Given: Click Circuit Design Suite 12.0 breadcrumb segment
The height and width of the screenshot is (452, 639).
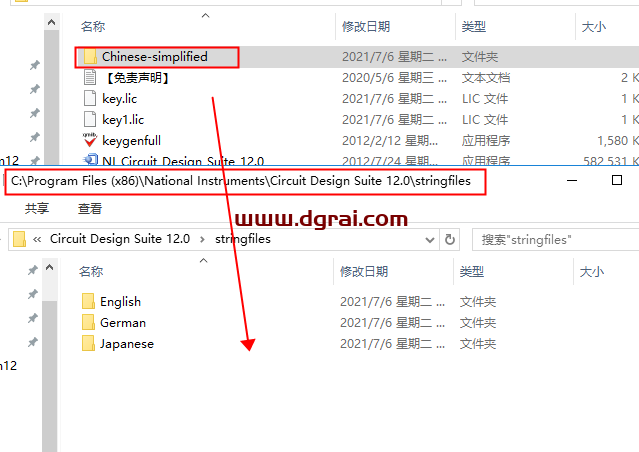Looking at the screenshot, I should (x=120, y=240).
